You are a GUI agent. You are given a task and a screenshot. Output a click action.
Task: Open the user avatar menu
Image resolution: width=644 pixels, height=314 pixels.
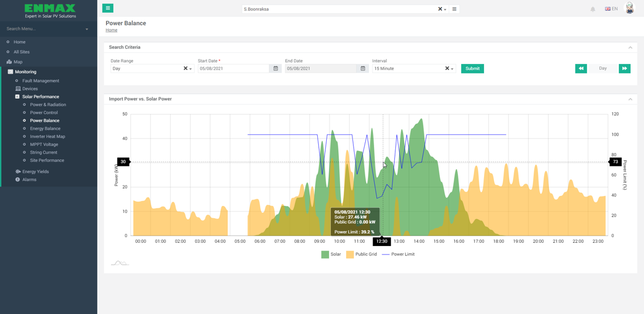coord(630,8)
